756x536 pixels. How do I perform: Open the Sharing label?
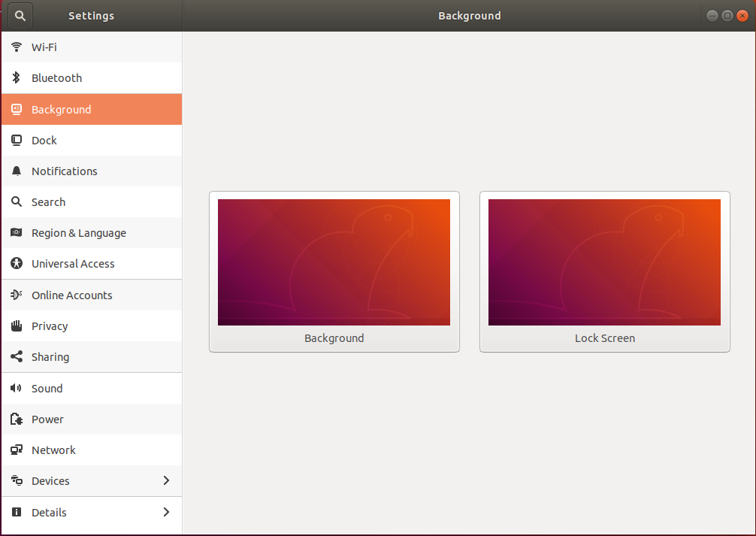pyautogui.click(x=50, y=357)
